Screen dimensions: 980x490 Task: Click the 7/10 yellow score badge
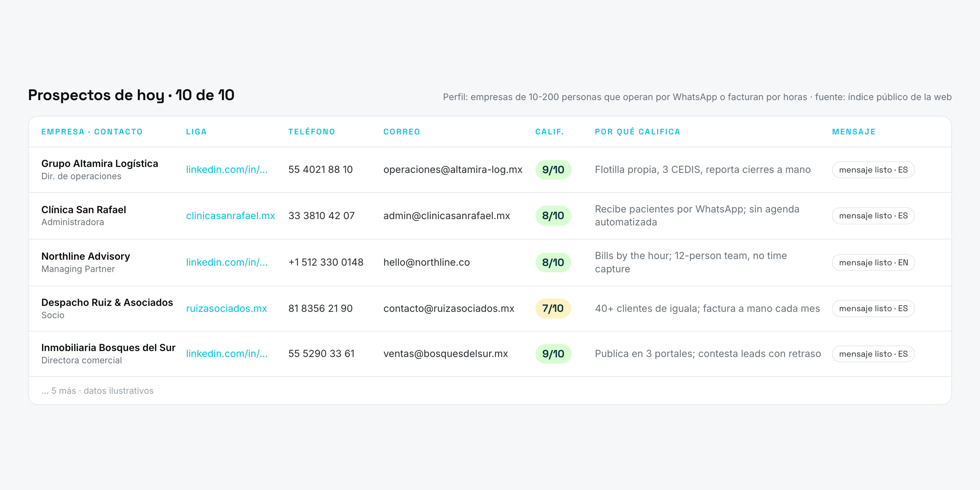[x=553, y=309]
